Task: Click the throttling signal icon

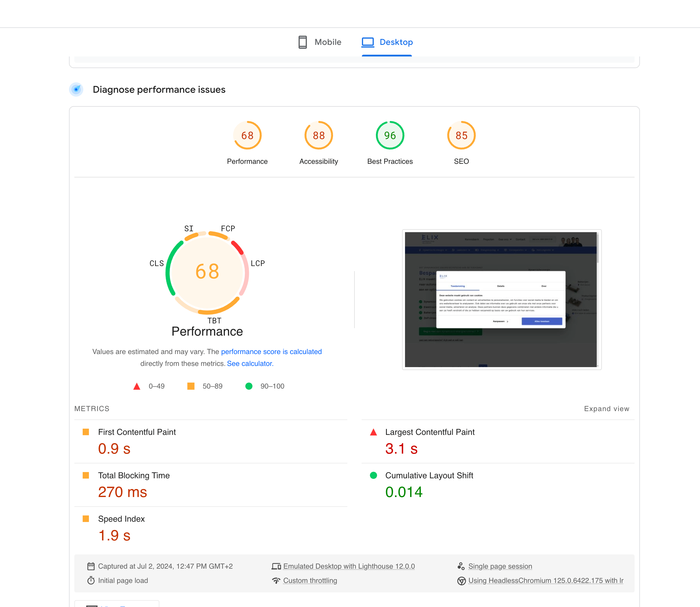Action: (x=276, y=580)
